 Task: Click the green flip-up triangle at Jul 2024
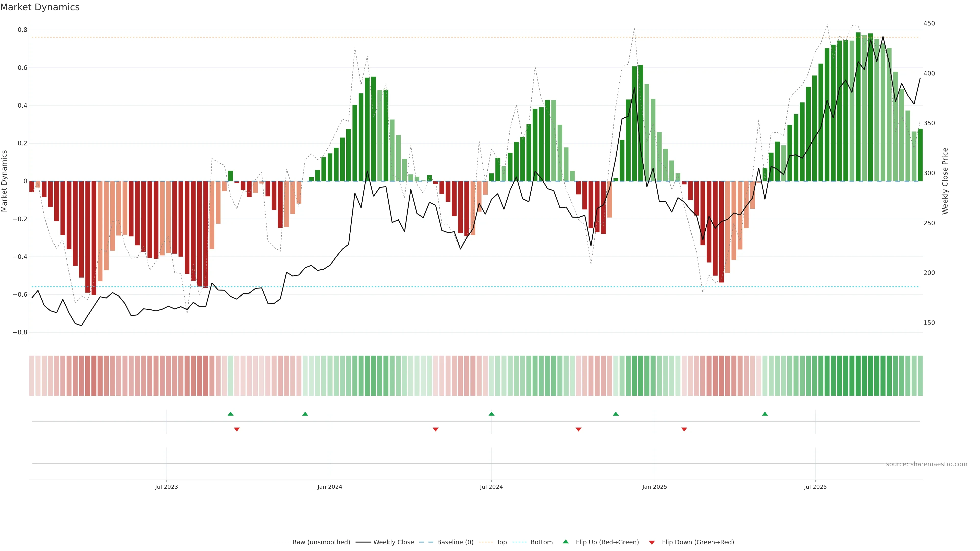tap(492, 414)
